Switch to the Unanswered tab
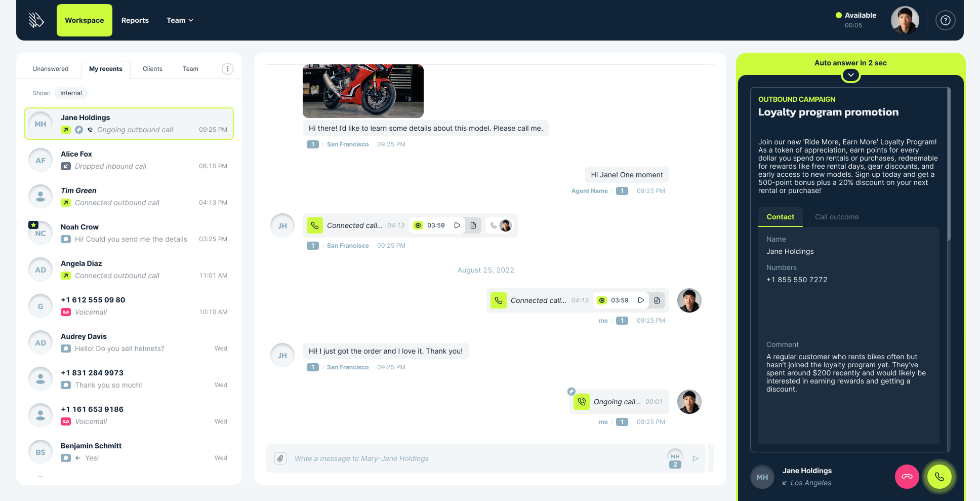Viewport: 980px width, 501px height. tap(51, 69)
